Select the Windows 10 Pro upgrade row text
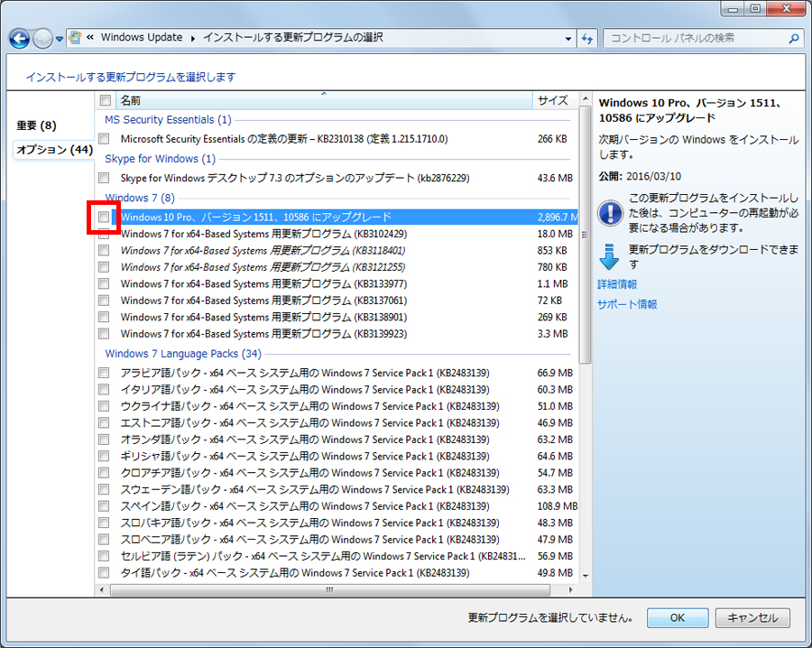 click(x=256, y=217)
